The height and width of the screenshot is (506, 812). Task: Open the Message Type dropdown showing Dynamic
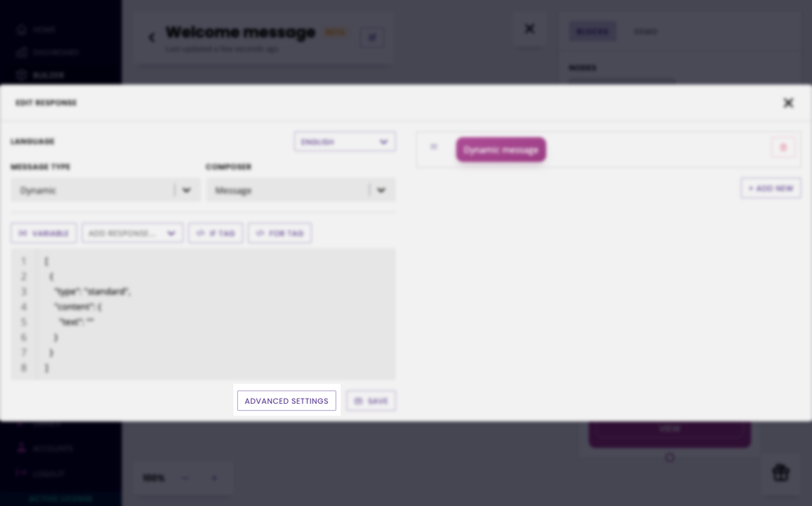point(105,190)
